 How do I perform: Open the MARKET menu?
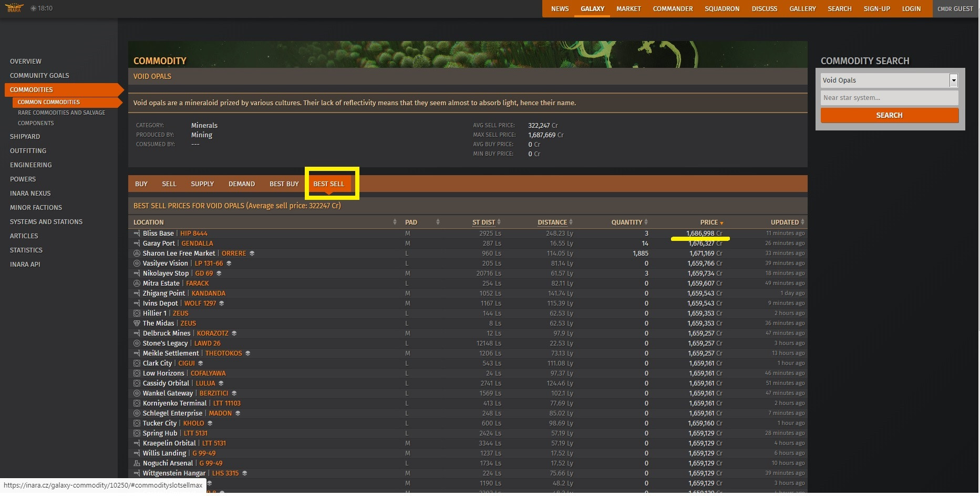tap(628, 9)
